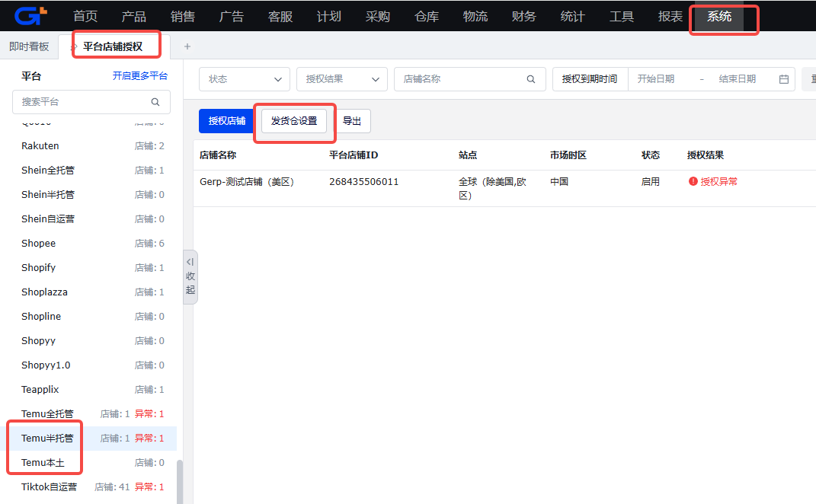Click the 开始日期 date field

coord(656,79)
